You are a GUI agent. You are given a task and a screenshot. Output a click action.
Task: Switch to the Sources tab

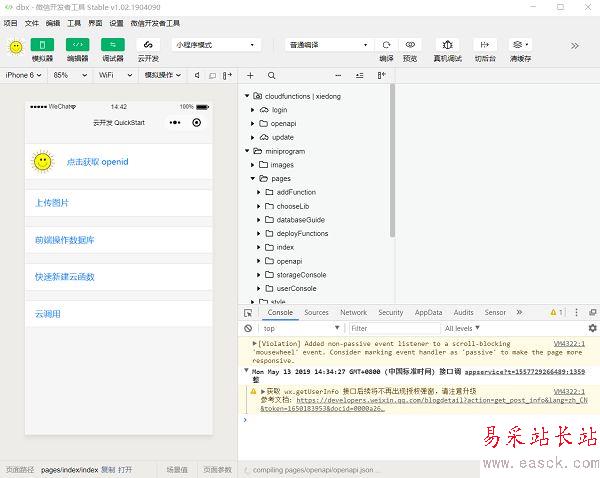point(316,312)
